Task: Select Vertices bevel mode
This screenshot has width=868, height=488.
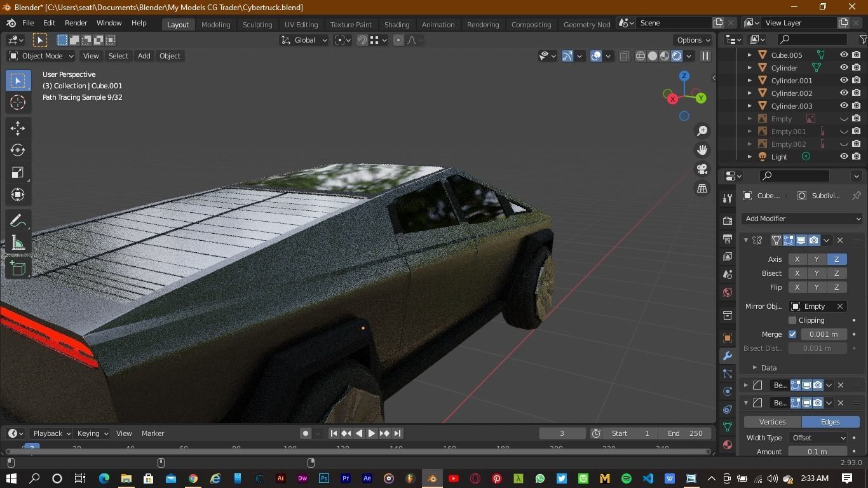Action: [773, 422]
